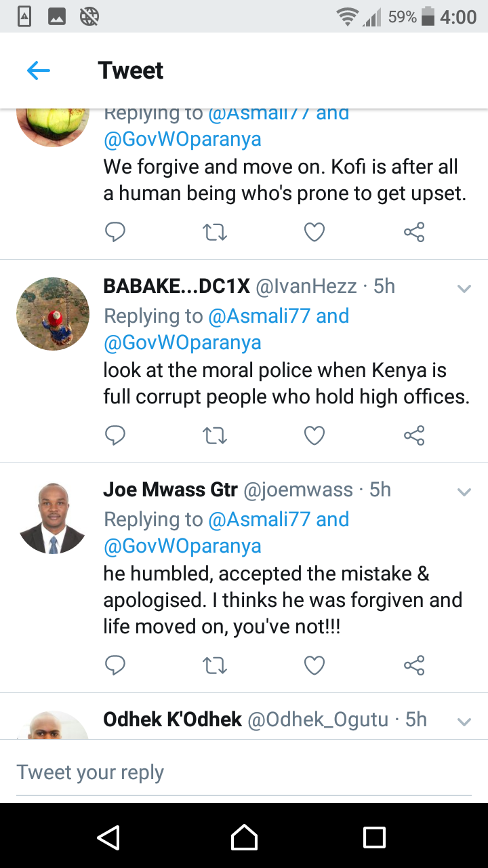
Task: Share Joe Mwass Gtr's tweet
Action: click(414, 666)
